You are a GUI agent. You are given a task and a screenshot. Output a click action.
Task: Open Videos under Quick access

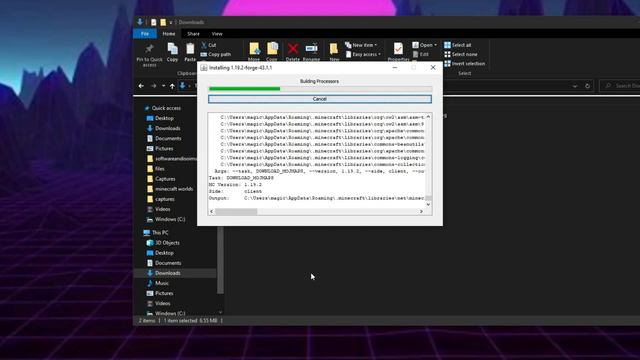coord(162,209)
